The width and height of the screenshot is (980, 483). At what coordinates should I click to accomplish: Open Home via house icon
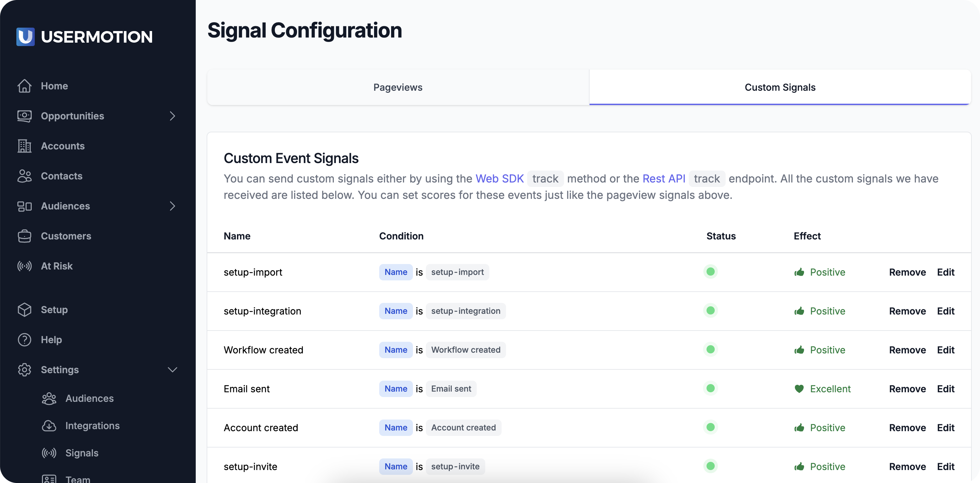(24, 86)
